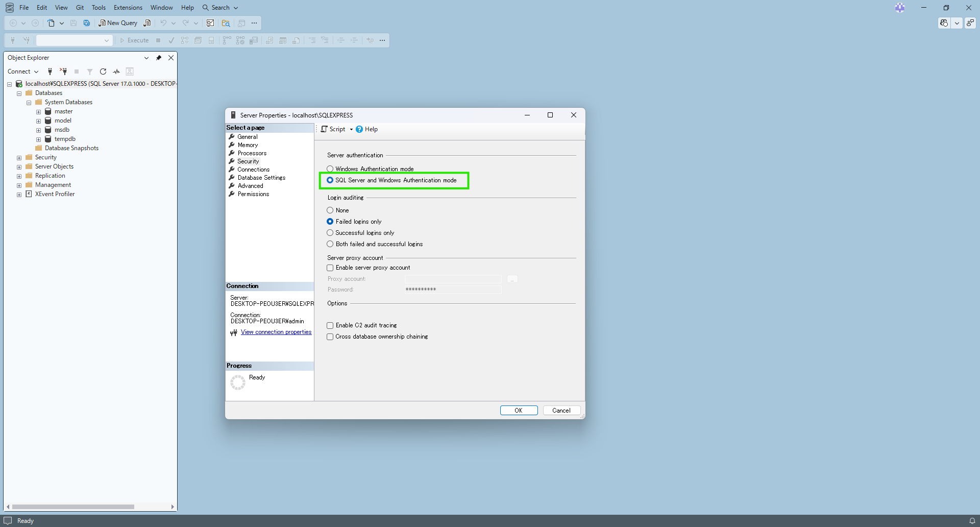This screenshot has height=527, width=980.
Task: Click the Object Explorer horizontal scrollbar
Action: click(x=73, y=507)
